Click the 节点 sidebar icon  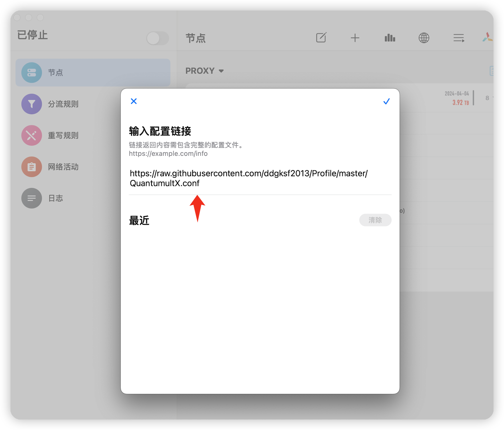point(32,73)
